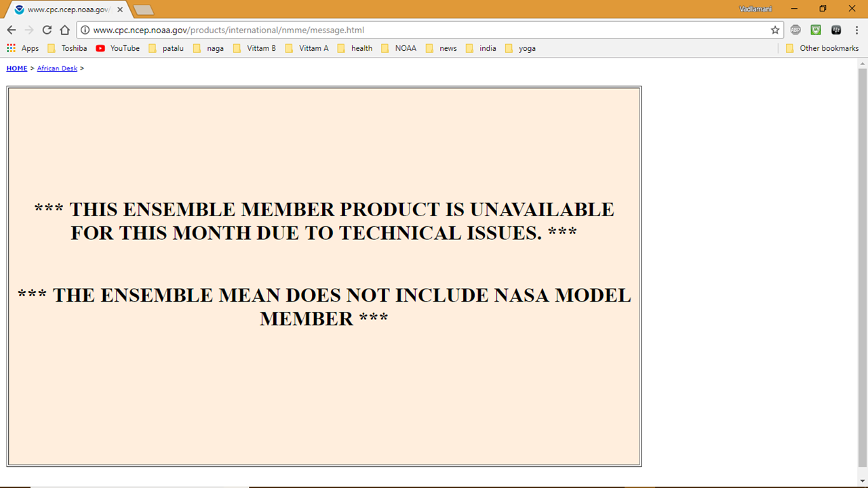Image resolution: width=868 pixels, height=488 pixels.
Task: Click the browser back arrow
Action: [12, 30]
